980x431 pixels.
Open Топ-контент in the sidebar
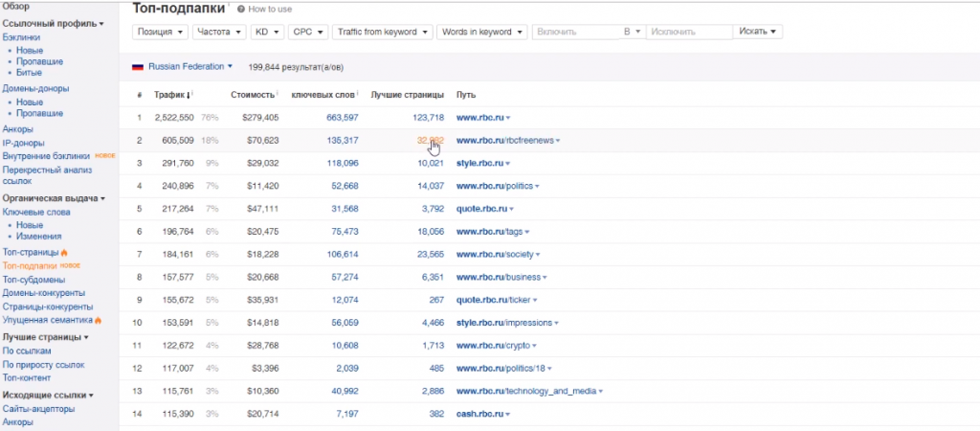(x=27, y=377)
